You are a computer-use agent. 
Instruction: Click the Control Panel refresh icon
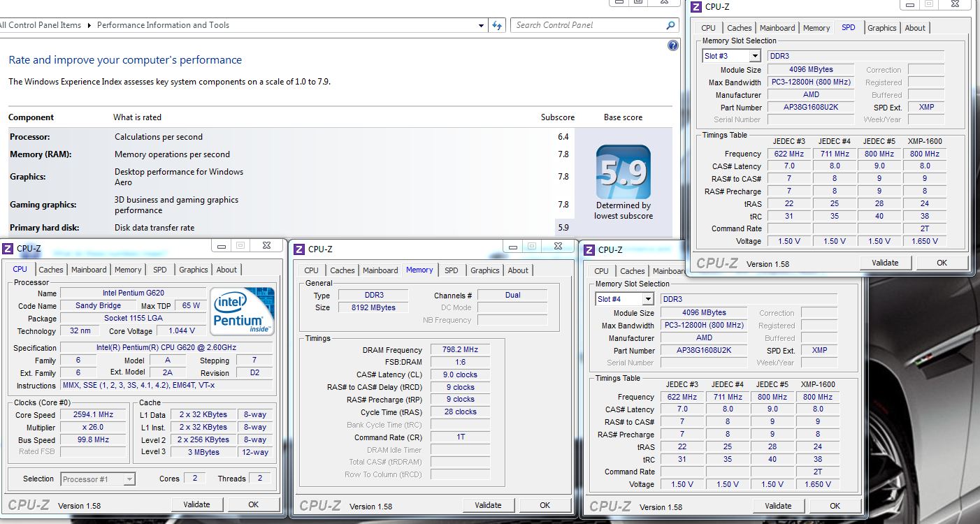497,25
